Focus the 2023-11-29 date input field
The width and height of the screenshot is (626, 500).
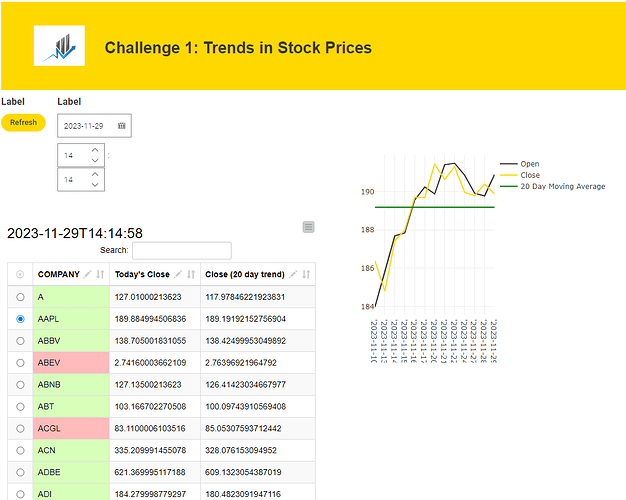pos(94,126)
